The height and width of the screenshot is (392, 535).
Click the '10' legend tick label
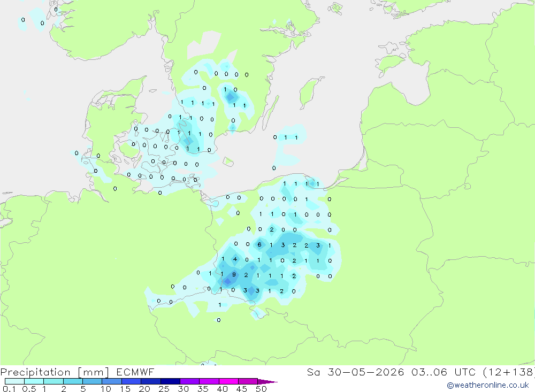coord(106,389)
